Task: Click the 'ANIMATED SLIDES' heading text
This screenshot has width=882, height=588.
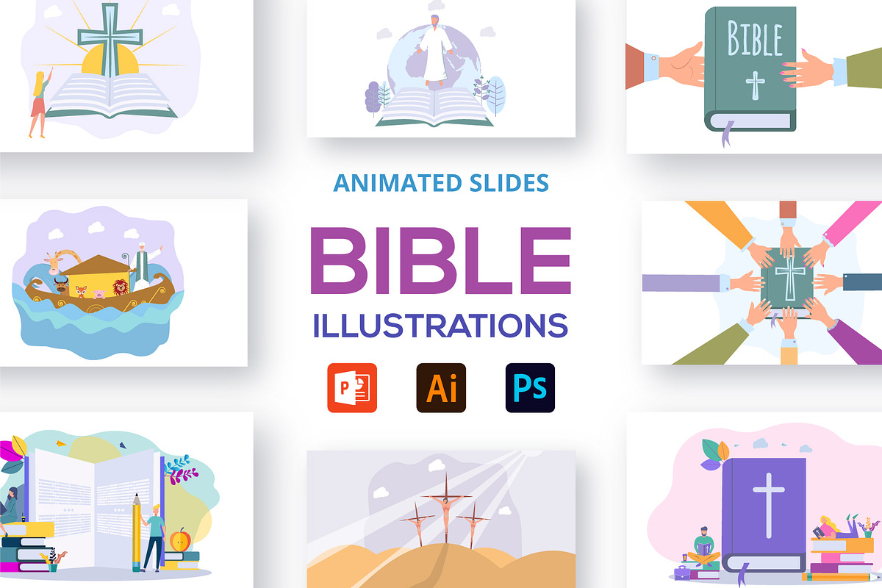Action: coord(441,182)
